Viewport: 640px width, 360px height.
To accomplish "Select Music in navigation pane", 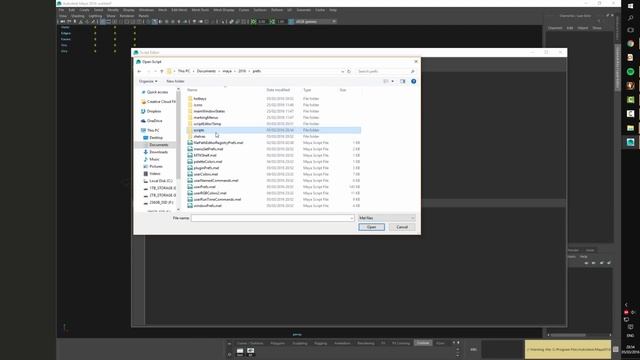I will 154,159.
